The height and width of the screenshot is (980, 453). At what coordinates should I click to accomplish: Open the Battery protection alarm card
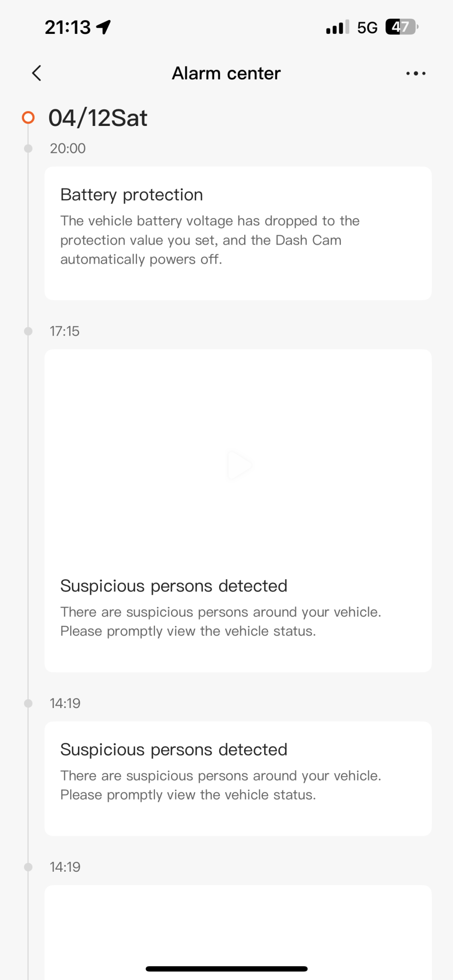(x=238, y=233)
